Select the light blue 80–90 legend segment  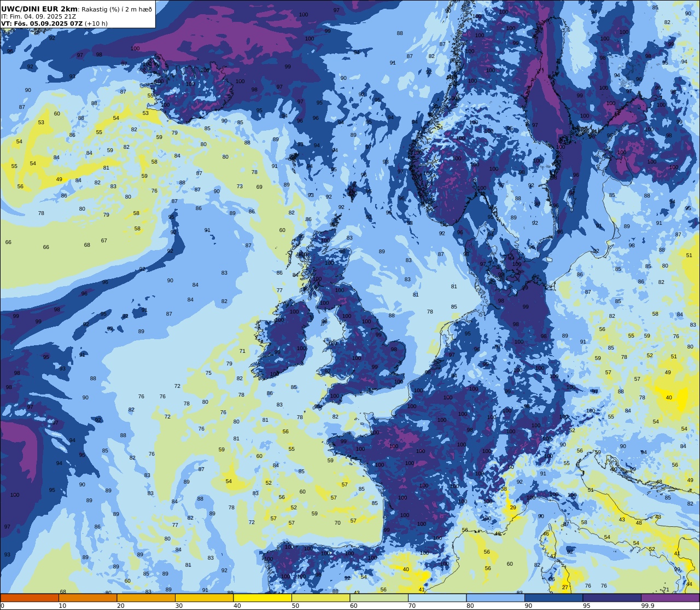pos(495,598)
